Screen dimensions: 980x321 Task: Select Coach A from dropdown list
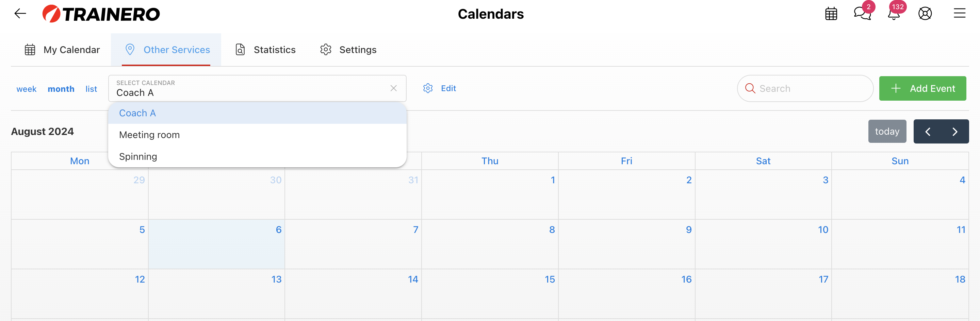137,113
